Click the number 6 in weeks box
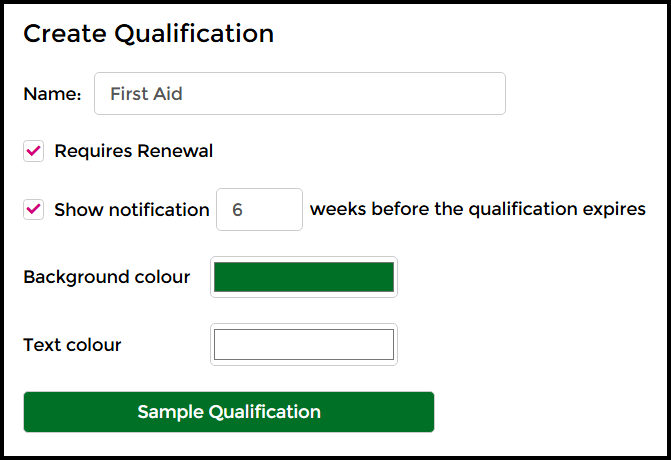Screen dimensions: 671x460 (237, 210)
